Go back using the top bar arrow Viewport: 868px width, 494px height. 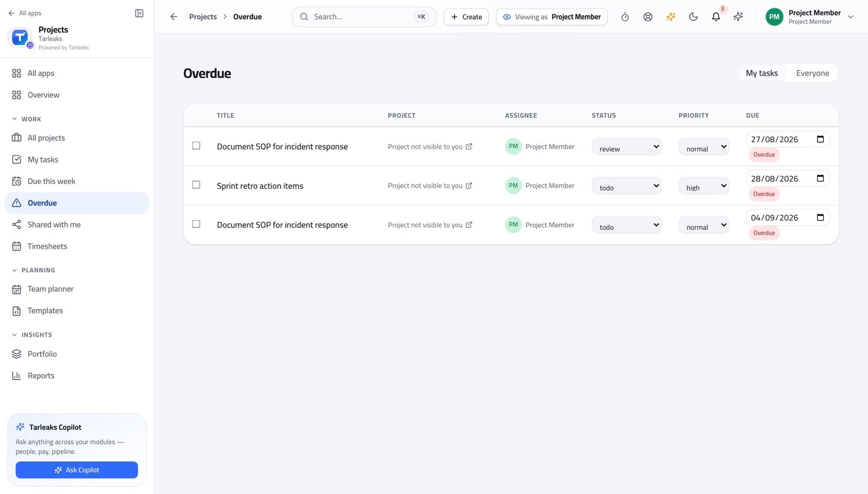[x=174, y=17]
